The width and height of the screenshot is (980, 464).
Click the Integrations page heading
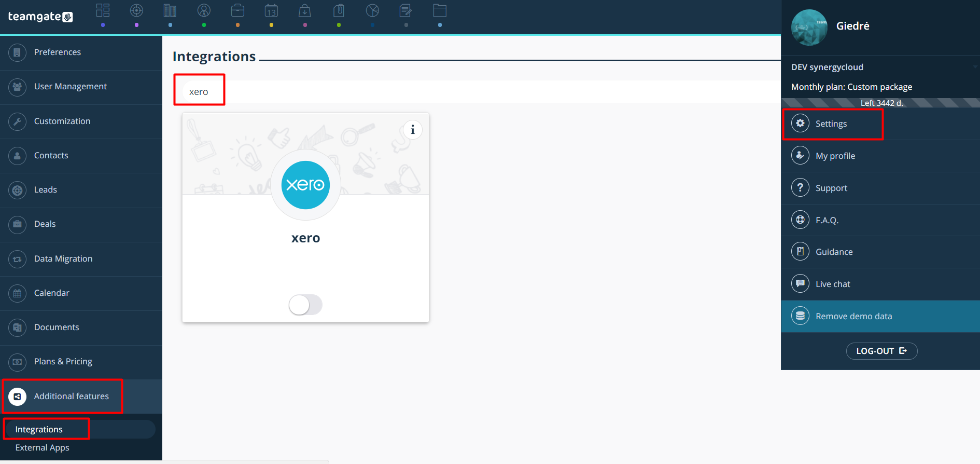coord(214,56)
